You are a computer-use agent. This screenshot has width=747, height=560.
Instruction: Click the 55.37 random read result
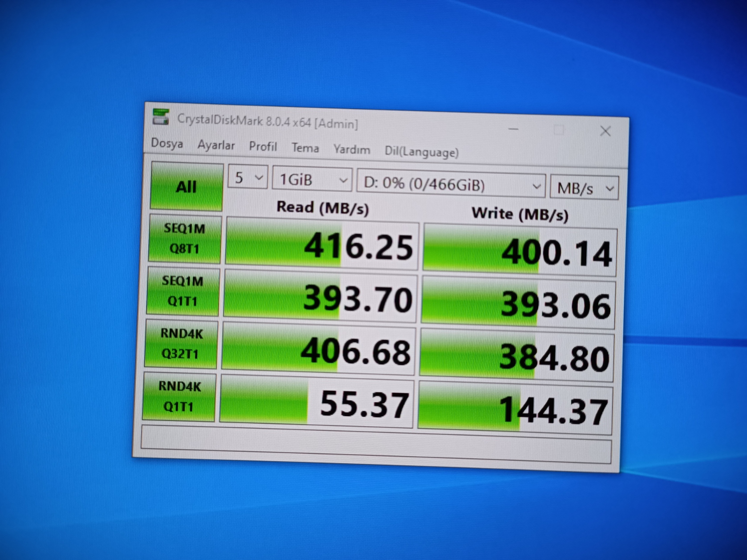pyautogui.click(x=317, y=402)
